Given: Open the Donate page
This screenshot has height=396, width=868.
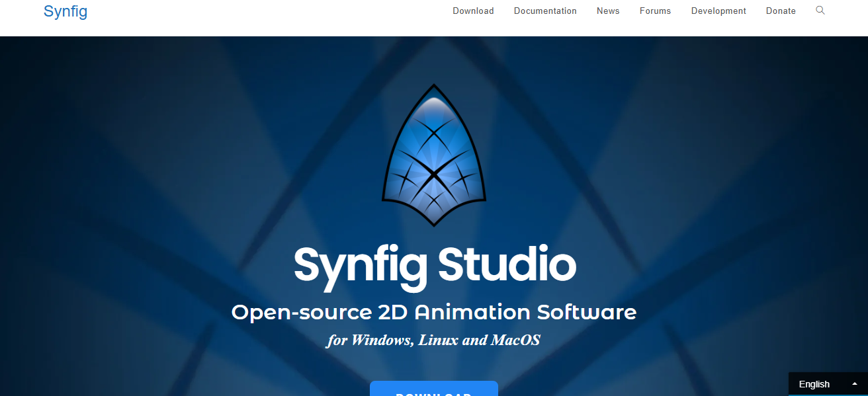Looking at the screenshot, I should coord(781,11).
